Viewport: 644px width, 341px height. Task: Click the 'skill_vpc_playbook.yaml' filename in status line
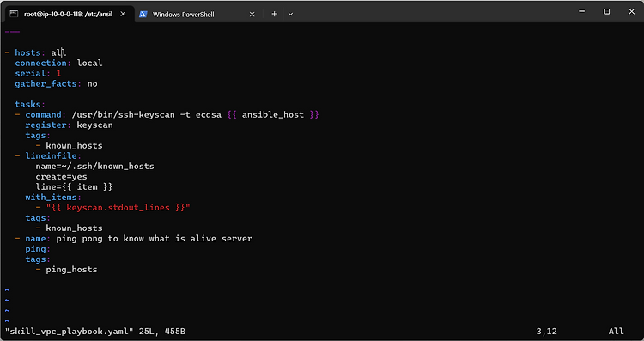pyautogui.click(x=69, y=332)
